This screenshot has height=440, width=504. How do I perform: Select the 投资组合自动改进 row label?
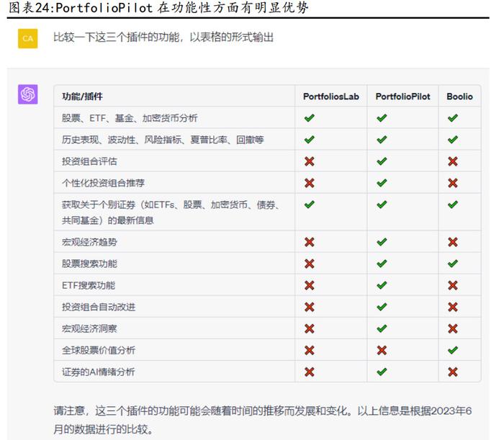(x=99, y=307)
